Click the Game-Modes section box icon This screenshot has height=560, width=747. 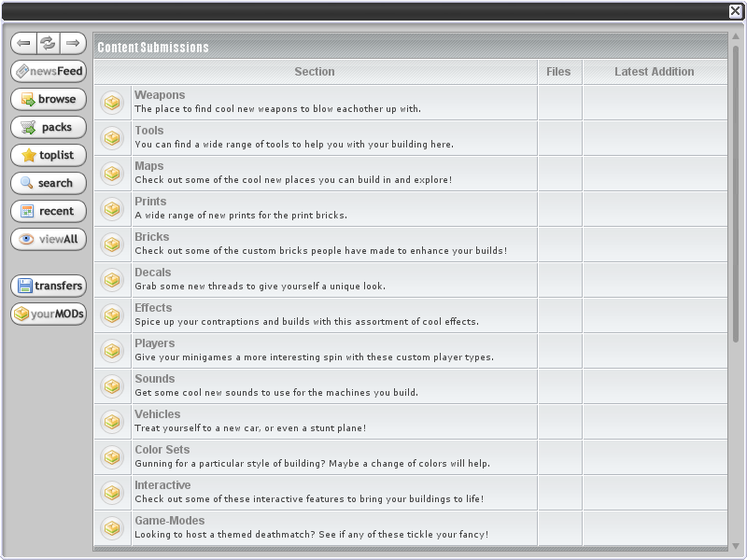pyautogui.click(x=112, y=528)
